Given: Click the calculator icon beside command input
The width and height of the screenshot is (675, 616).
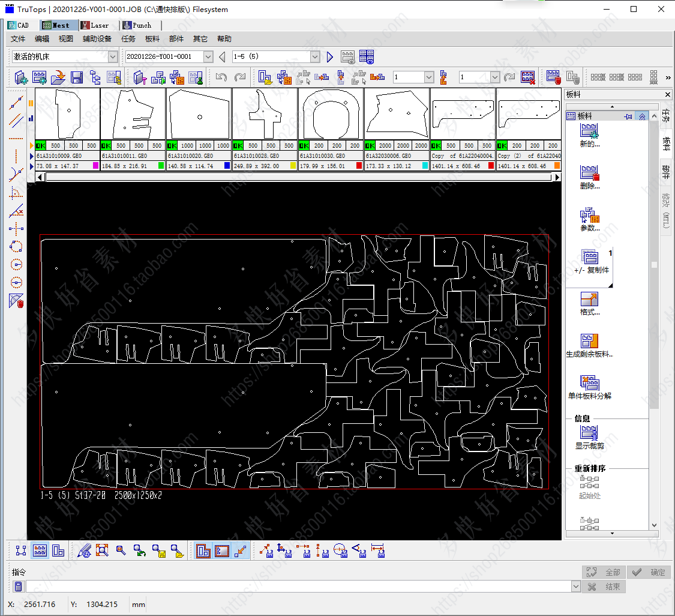Looking at the screenshot, I should click(19, 587).
